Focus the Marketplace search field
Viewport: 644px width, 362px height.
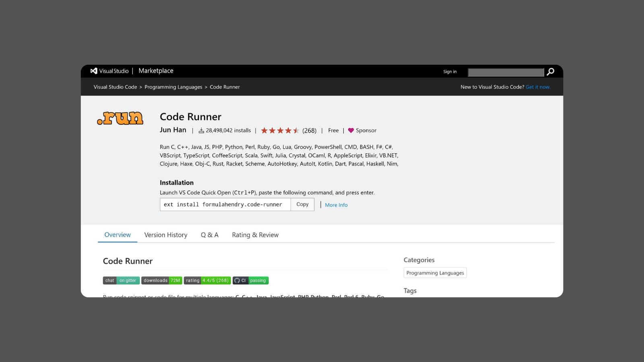point(506,72)
